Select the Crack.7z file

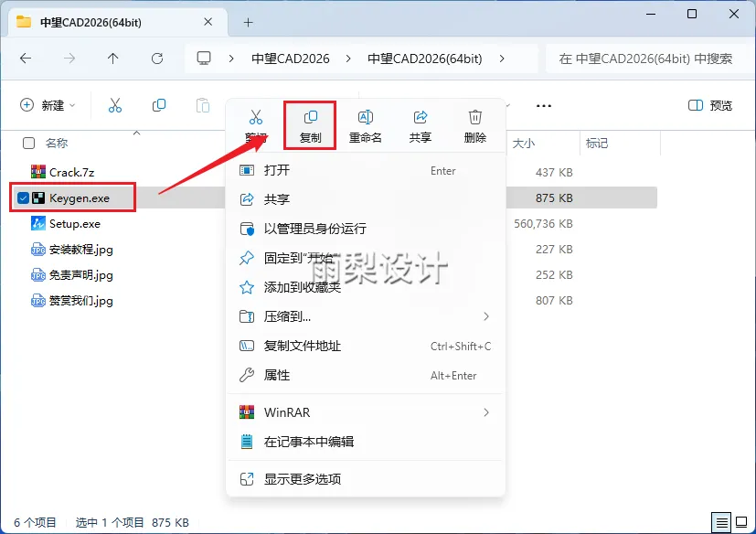71,172
